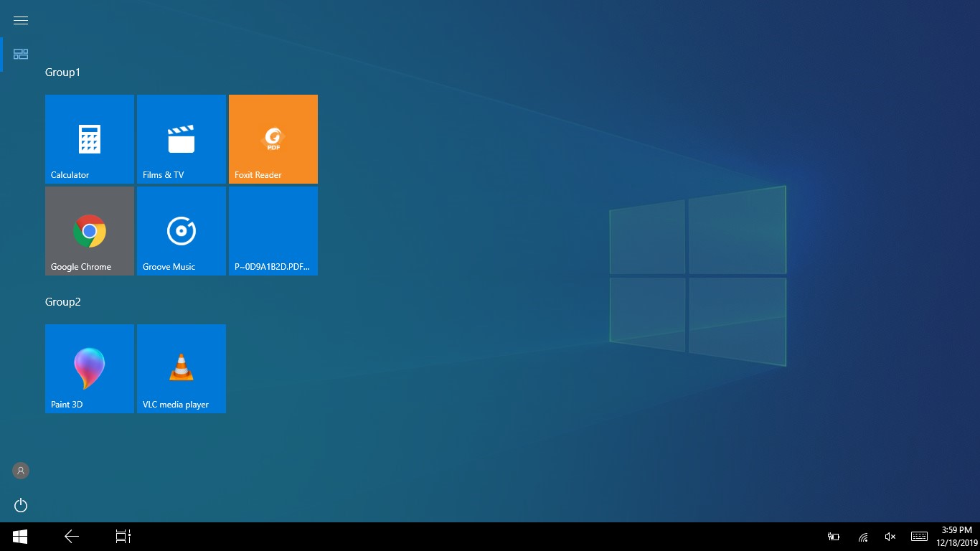This screenshot has height=551, width=980.
Task: Select the pinned tiles view icon
Action: [x=21, y=55]
